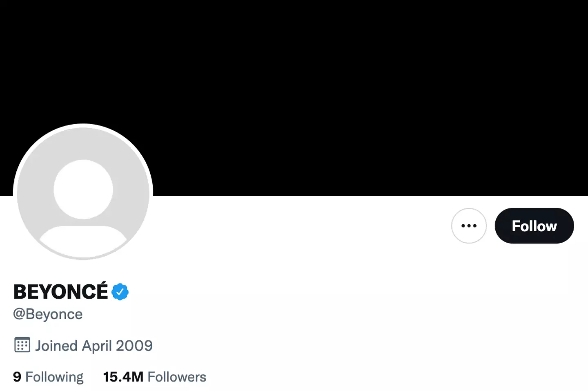This screenshot has width=588, height=391.
Task: Open the 9 Following list
Action: click(48, 377)
